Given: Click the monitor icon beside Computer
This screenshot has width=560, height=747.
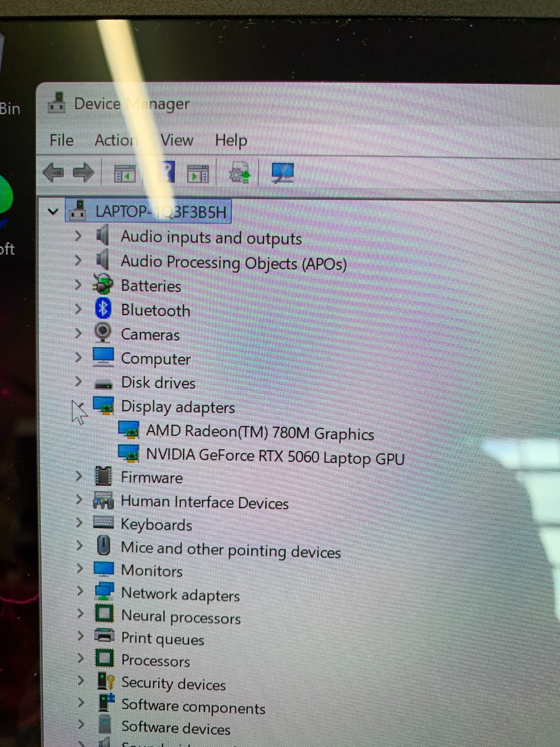Looking at the screenshot, I should tap(103, 357).
